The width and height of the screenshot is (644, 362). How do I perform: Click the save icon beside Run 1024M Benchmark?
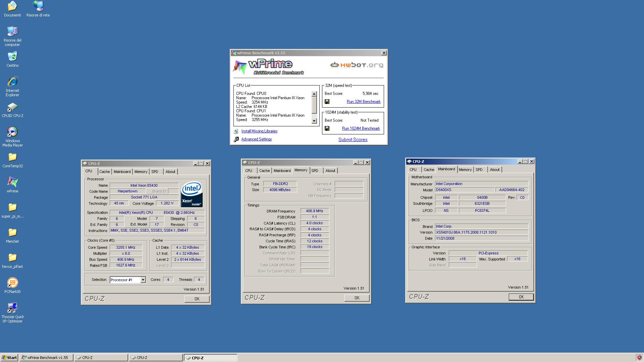click(327, 128)
